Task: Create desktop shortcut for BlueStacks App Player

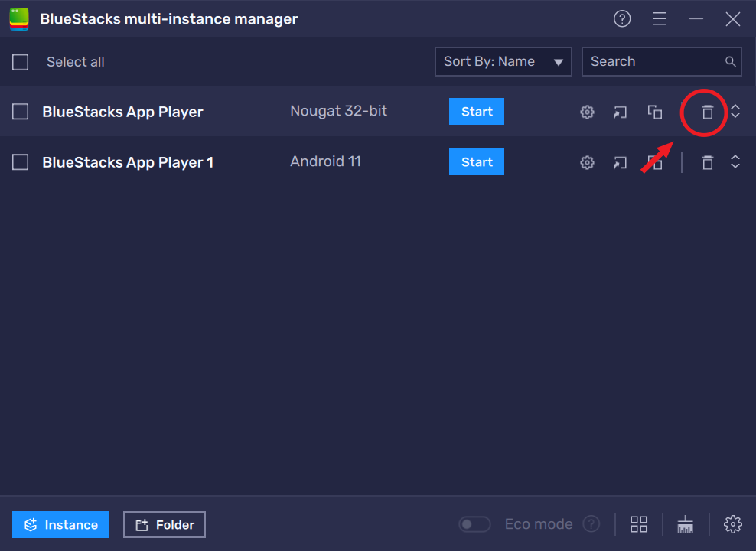Action: [620, 112]
